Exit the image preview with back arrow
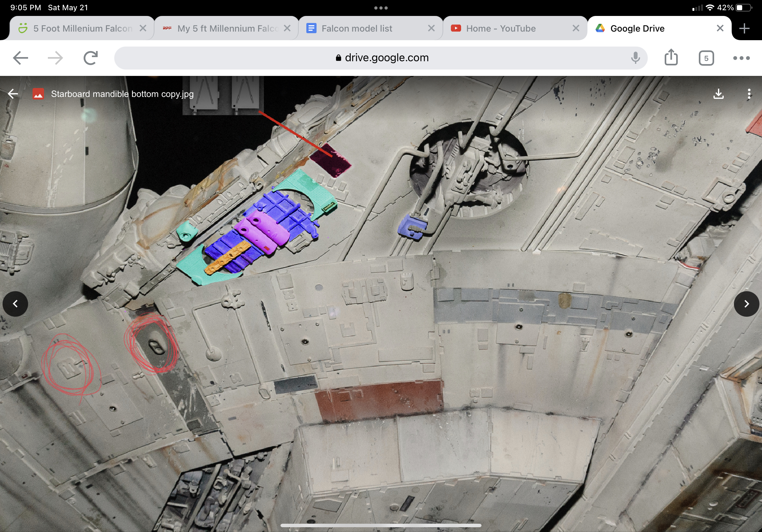 pos(13,94)
